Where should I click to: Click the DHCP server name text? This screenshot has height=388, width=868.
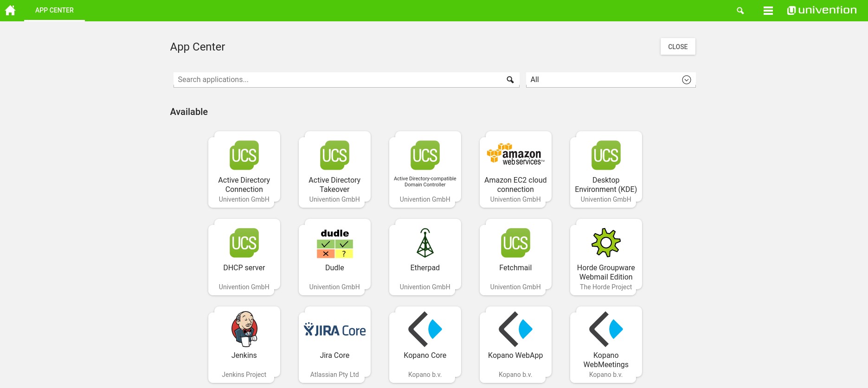(x=244, y=267)
